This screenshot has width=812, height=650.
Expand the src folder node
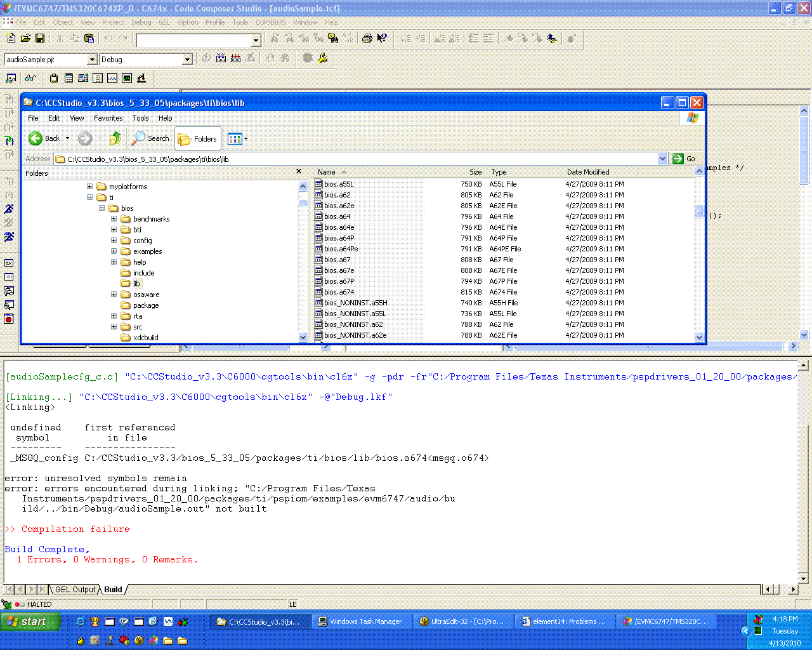click(114, 327)
